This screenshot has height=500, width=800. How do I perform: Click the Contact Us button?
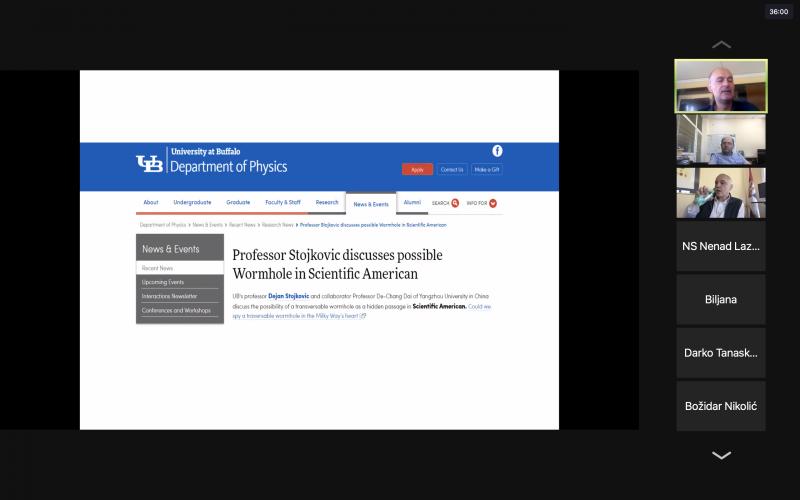[x=452, y=169]
